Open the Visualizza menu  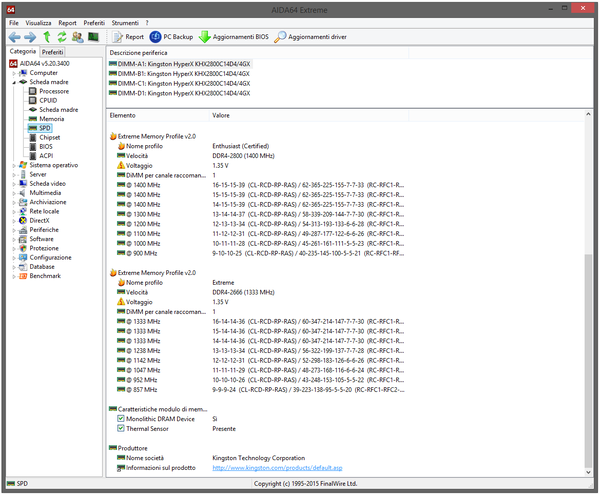tap(38, 23)
